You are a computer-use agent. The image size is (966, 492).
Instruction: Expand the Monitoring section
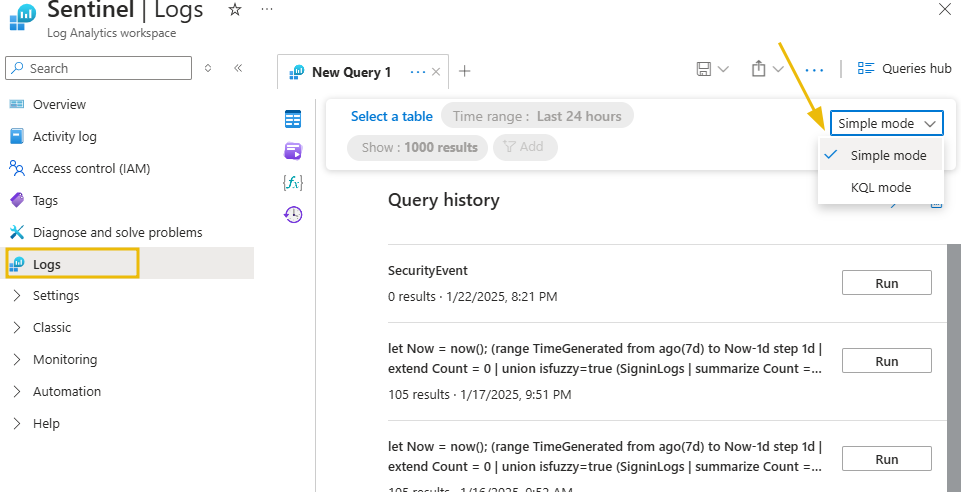[65, 360]
